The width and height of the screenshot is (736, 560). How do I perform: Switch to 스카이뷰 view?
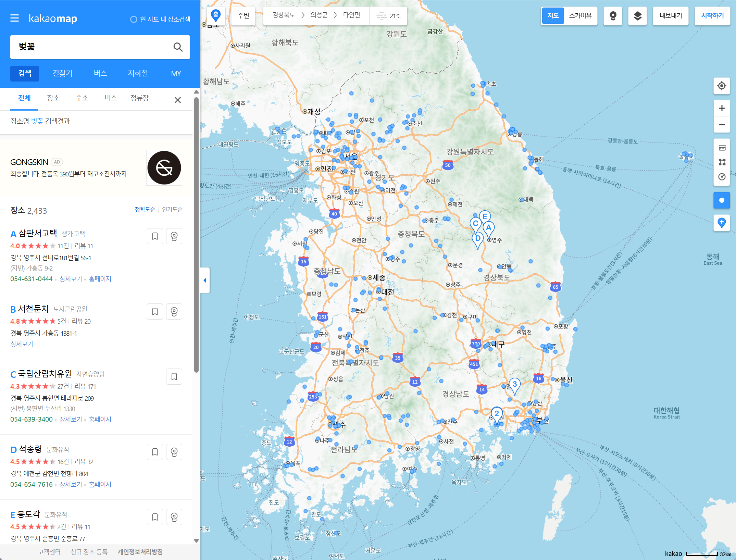[x=580, y=16]
